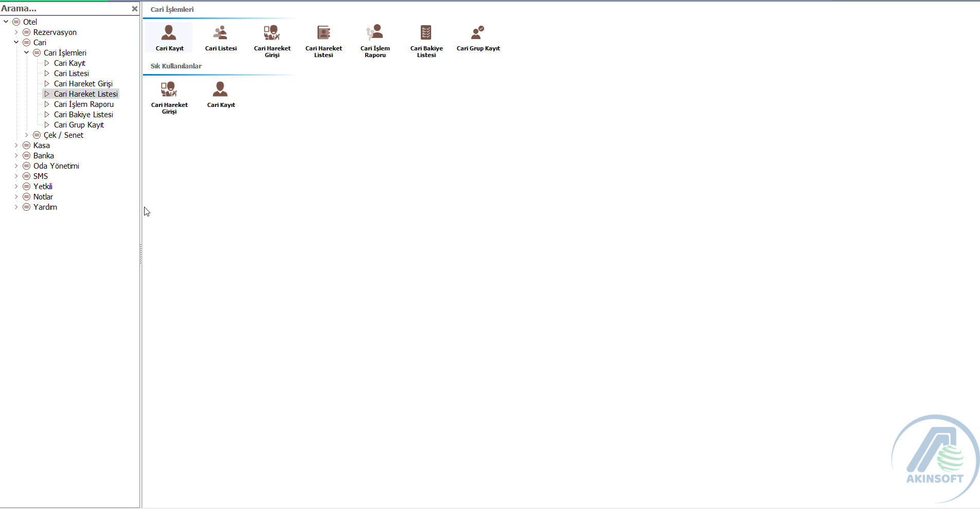980x509 pixels.
Task: Select Cari Grup Kayıt in the tree
Action: pyautogui.click(x=79, y=124)
